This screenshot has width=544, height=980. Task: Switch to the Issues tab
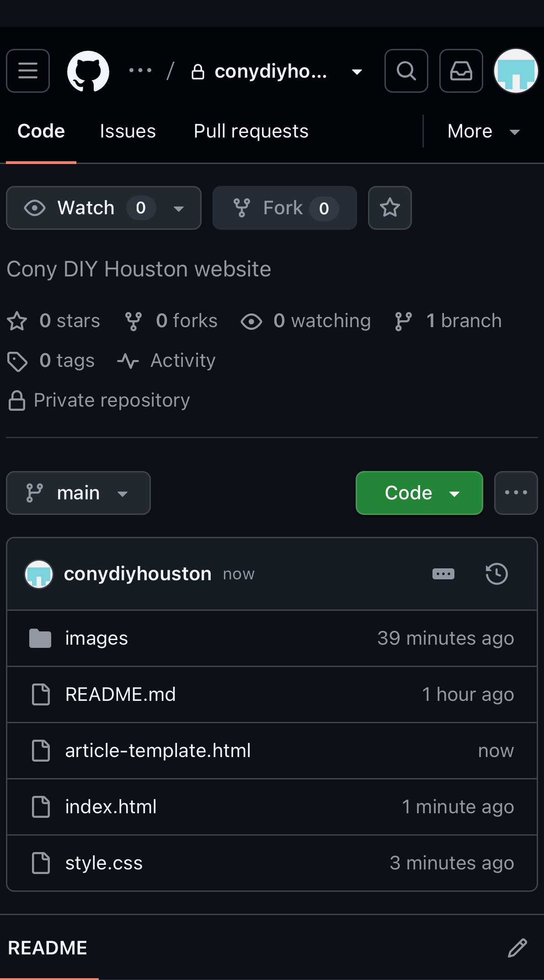(x=128, y=131)
